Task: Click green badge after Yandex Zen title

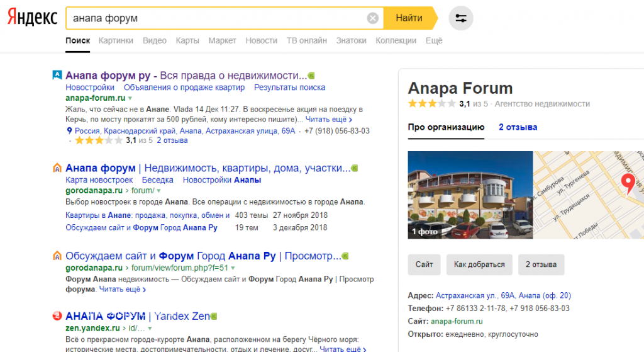Action: tap(214, 316)
